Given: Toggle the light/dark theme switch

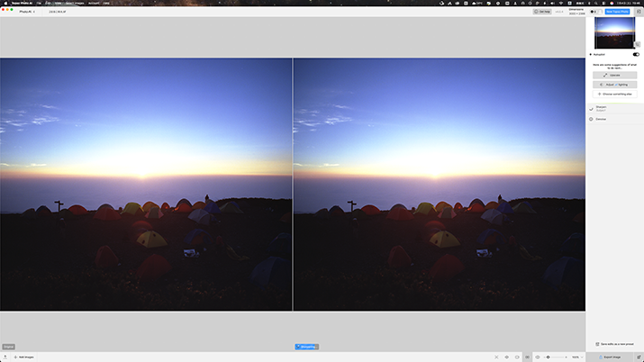Looking at the screenshot, I should click(x=596, y=12).
